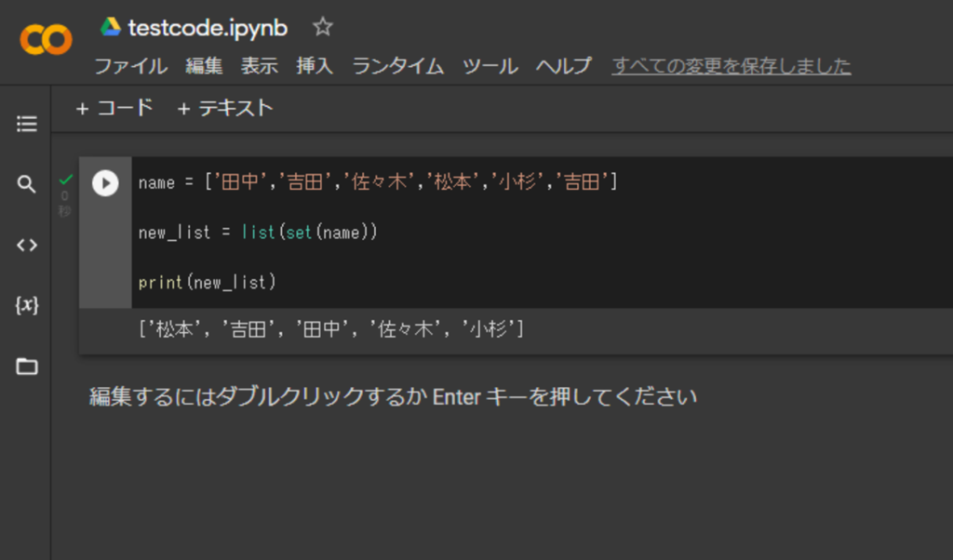This screenshot has height=560, width=953.
Task: Star the testcode.ipynb notebook
Action: click(323, 27)
